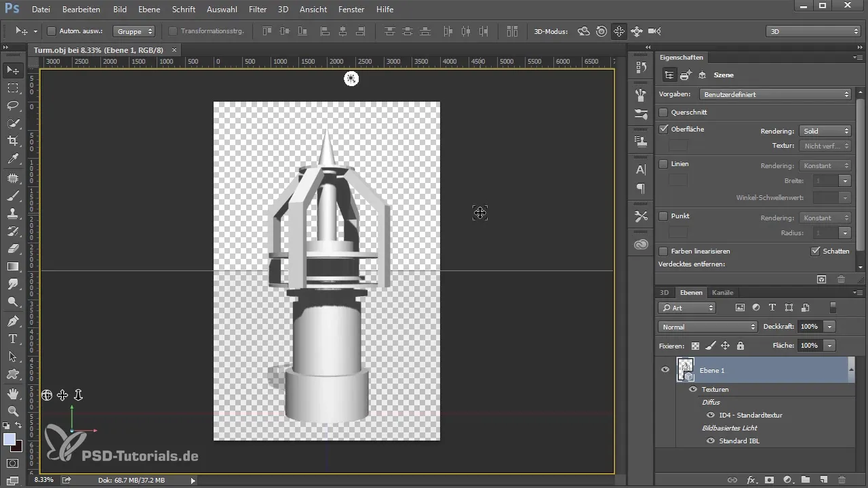Open the Ebene menu
Screen dimensions: 868x488
(x=149, y=9)
